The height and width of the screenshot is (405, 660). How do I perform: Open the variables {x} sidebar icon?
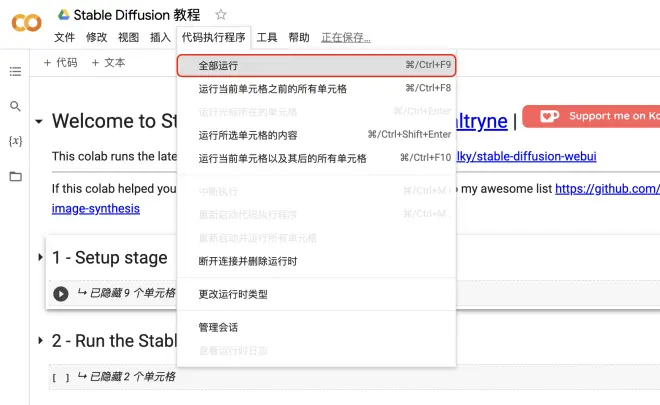pos(15,141)
